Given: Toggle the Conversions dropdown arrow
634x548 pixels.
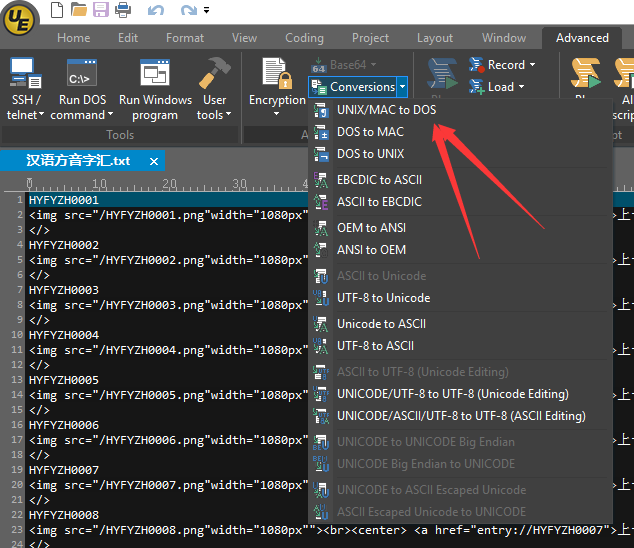Looking at the screenshot, I should (x=402, y=87).
